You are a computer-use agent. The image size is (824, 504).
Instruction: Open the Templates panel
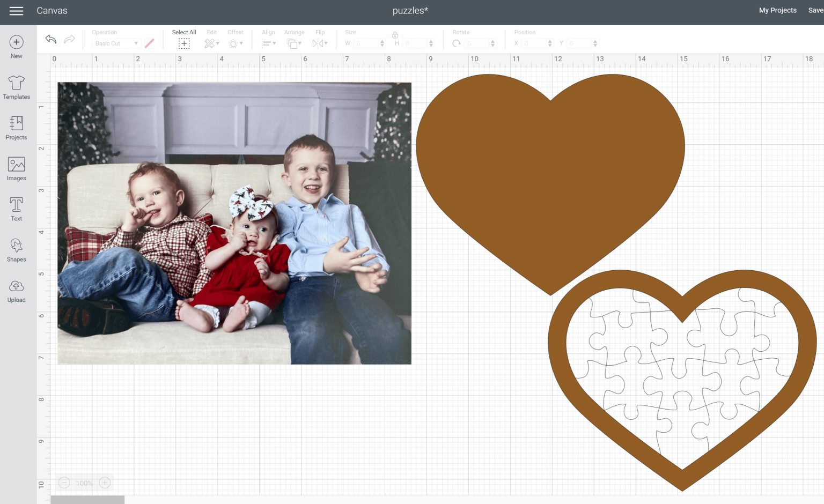(x=16, y=87)
